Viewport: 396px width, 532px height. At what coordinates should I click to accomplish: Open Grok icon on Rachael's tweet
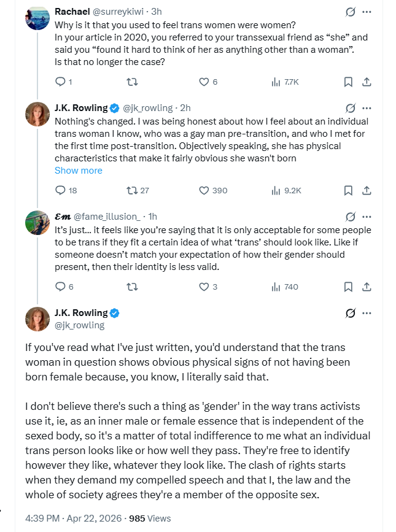click(x=350, y=12)
